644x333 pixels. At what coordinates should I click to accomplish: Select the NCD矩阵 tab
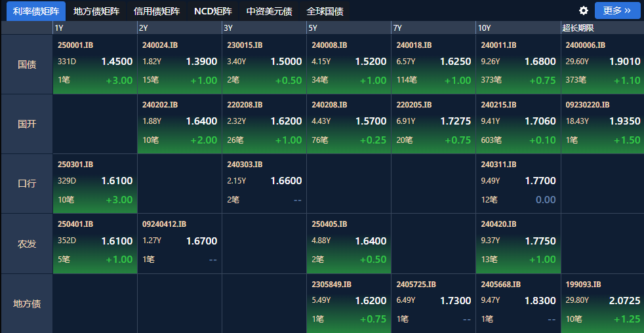point(212,11)
